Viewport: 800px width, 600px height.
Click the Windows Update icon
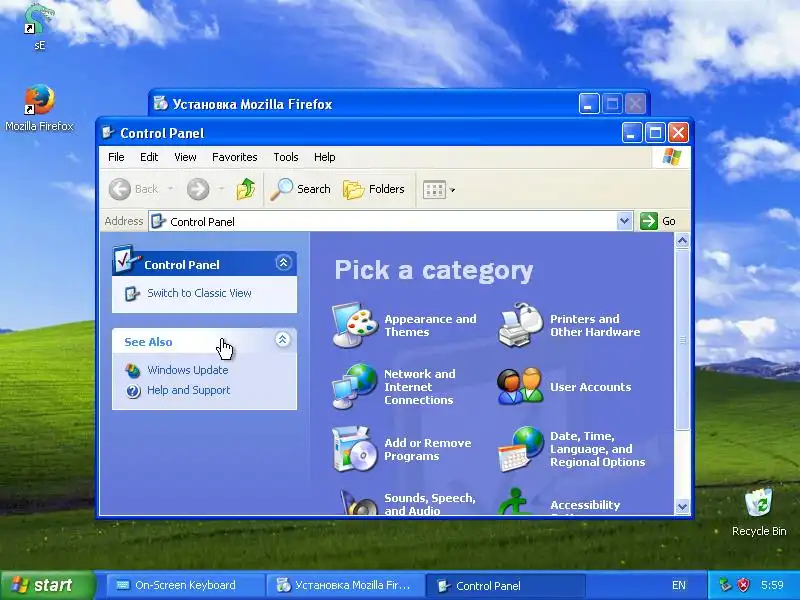pyautogui.click(x=133, y=370)
